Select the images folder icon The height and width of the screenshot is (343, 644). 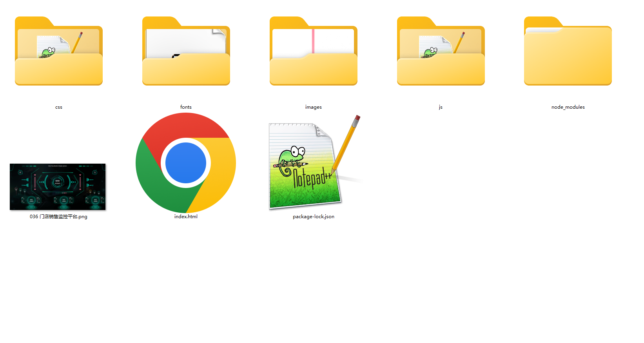point(314,51)
